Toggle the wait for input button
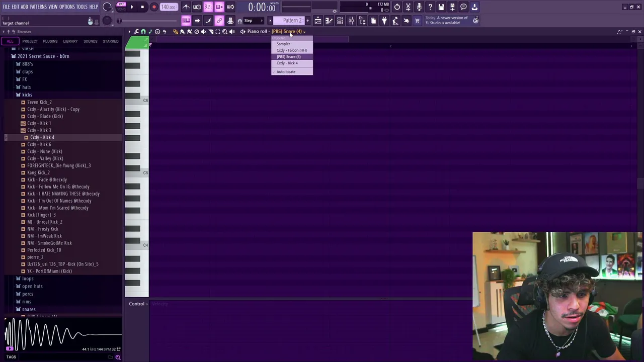Image resolution: width=644 pixels, height=362 pixels. click(x=197, y=7)
